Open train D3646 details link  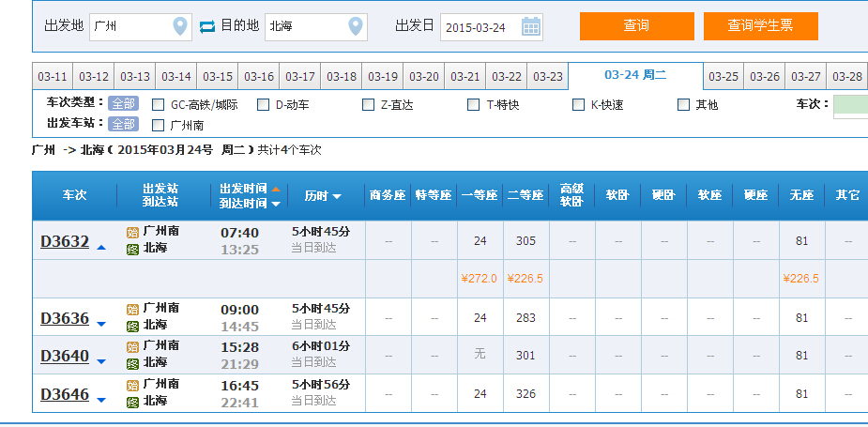[65, 394]
